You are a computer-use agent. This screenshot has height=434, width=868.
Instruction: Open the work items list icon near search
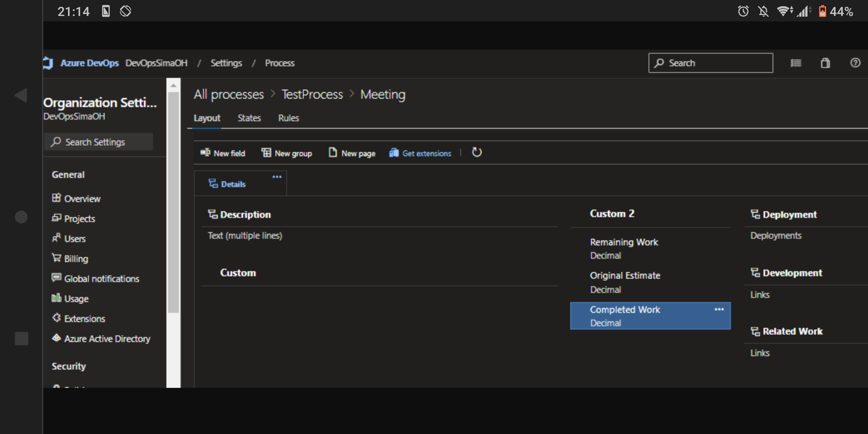coord(796,63)
